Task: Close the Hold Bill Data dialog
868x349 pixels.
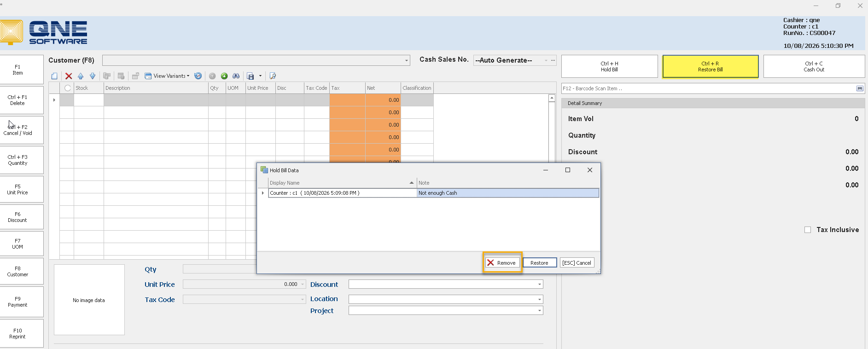Action: tap(590, 170)
